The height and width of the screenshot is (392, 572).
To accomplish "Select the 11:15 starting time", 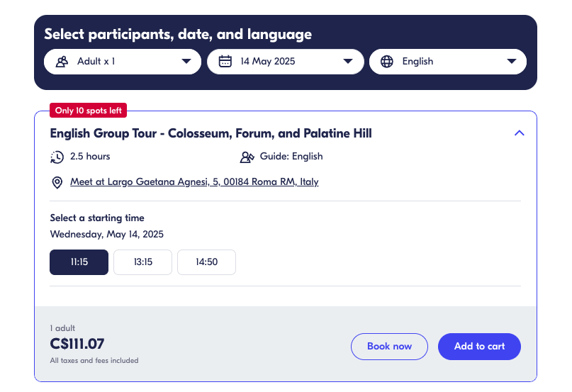I will tap(79, 262).
